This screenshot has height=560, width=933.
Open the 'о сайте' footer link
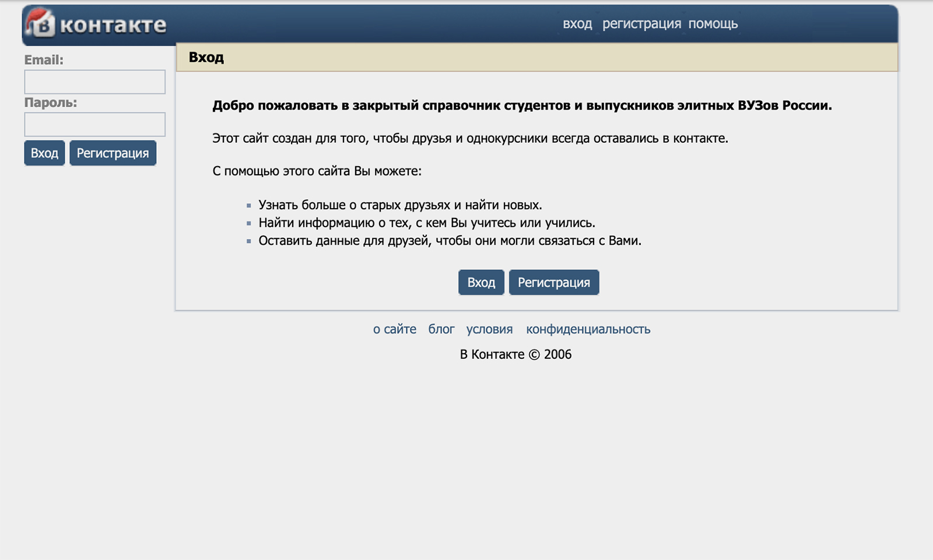click(395, 329)
